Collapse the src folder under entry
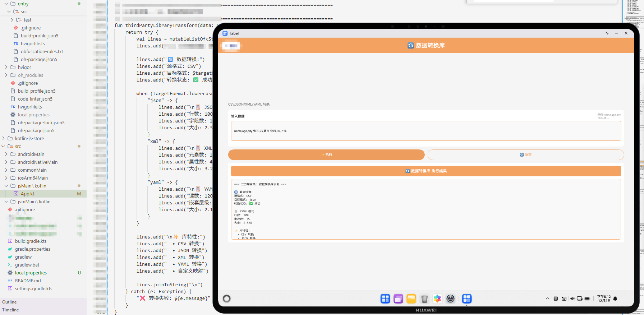The height and width of the screenshot is (315, 644). point(9,11)
